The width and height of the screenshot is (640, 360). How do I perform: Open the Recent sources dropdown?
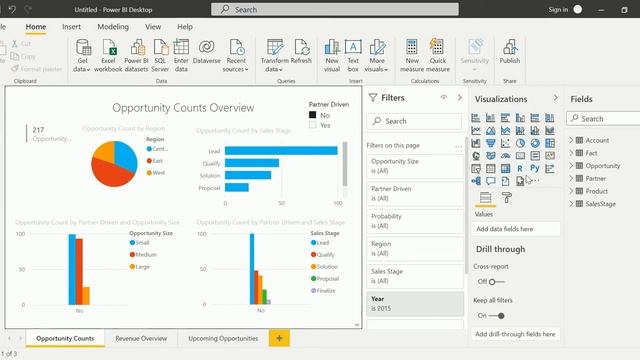point(236,56)
